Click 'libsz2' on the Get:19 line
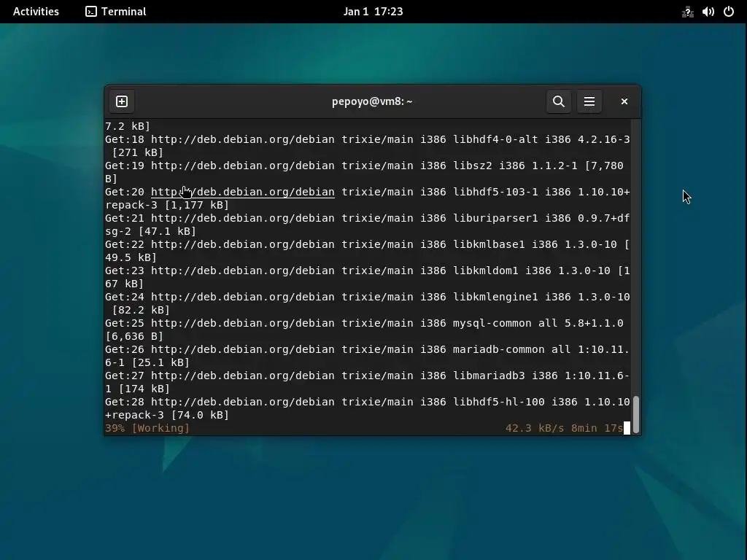Viewport: 747px width, 560px height. click(x=473, y=166)
